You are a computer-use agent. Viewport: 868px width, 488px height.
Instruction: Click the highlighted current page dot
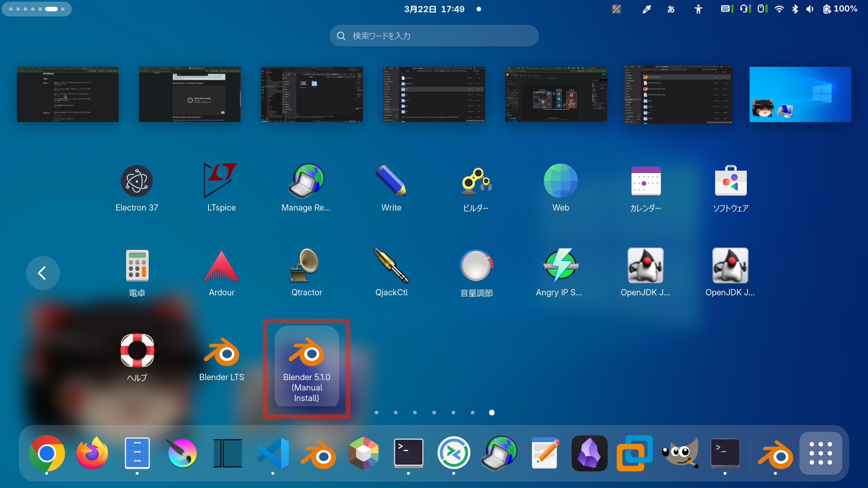pyautogui.click(x=492, y=412)
